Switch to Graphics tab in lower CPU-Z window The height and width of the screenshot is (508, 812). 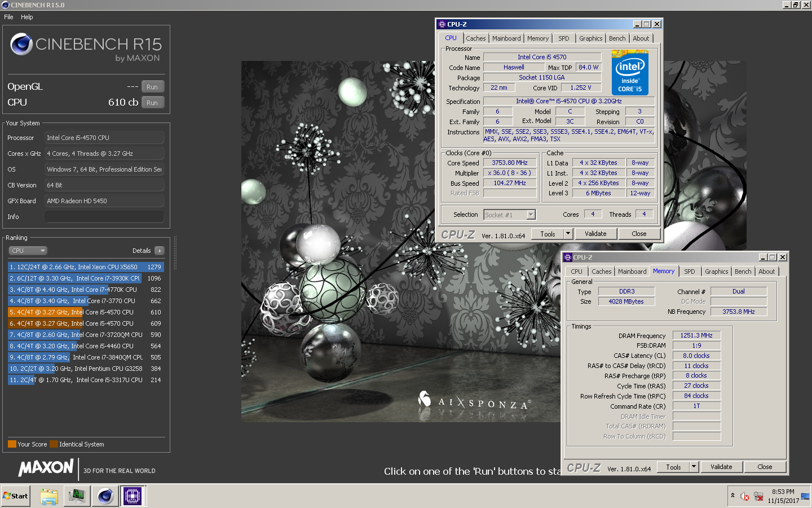(x=716, y=271)
